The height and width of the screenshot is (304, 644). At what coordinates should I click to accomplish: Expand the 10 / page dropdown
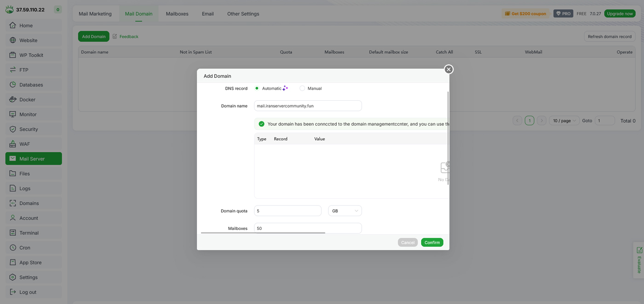pyautogui.click(x=564, y=120)
